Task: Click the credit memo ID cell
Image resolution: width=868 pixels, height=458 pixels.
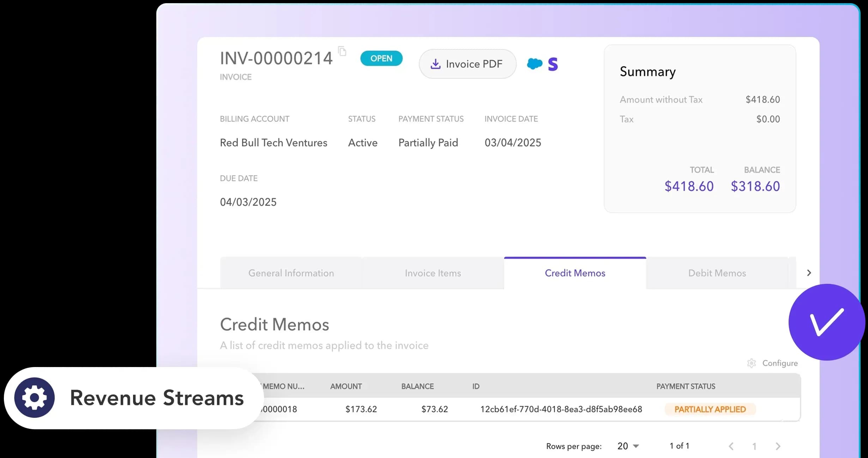Action: click(x=561, y=409)
